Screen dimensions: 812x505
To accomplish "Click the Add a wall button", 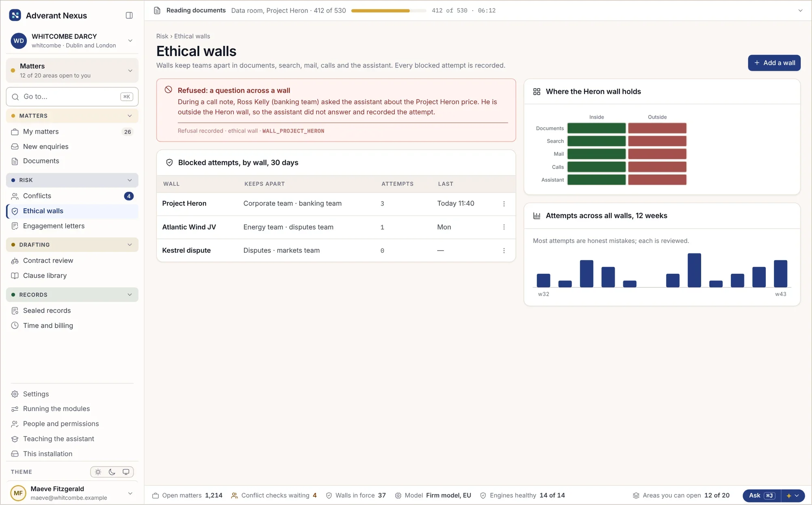I will point(774,63).
